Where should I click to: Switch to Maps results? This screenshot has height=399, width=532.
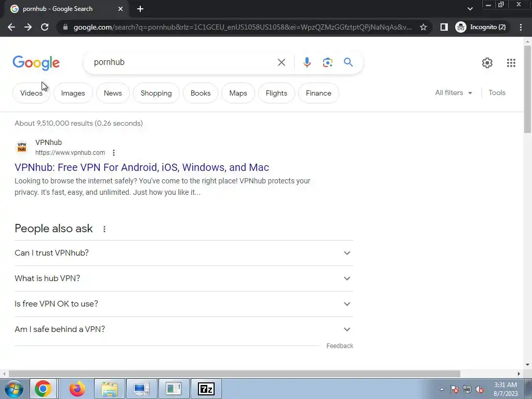click(238, 94)
